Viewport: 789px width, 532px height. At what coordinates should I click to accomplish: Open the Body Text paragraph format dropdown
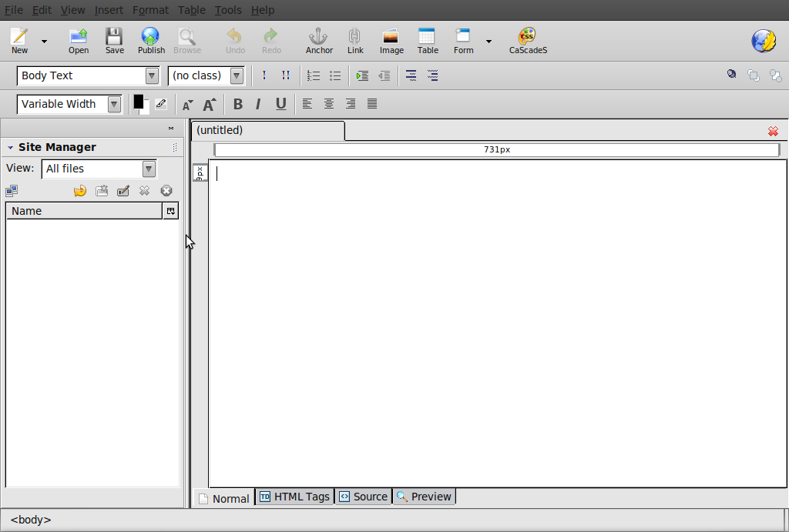click(x=88, y=75)
